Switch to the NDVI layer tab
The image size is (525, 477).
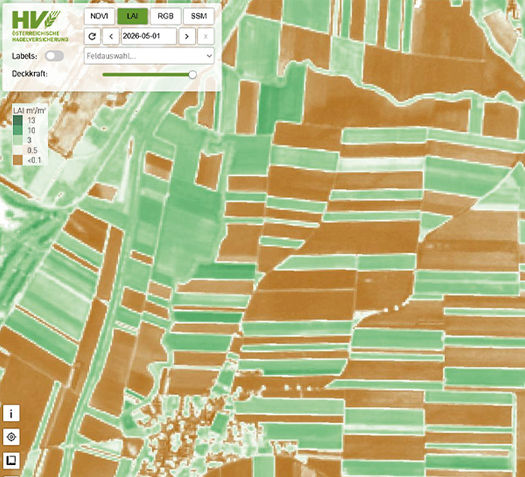[x=99, y=16]
